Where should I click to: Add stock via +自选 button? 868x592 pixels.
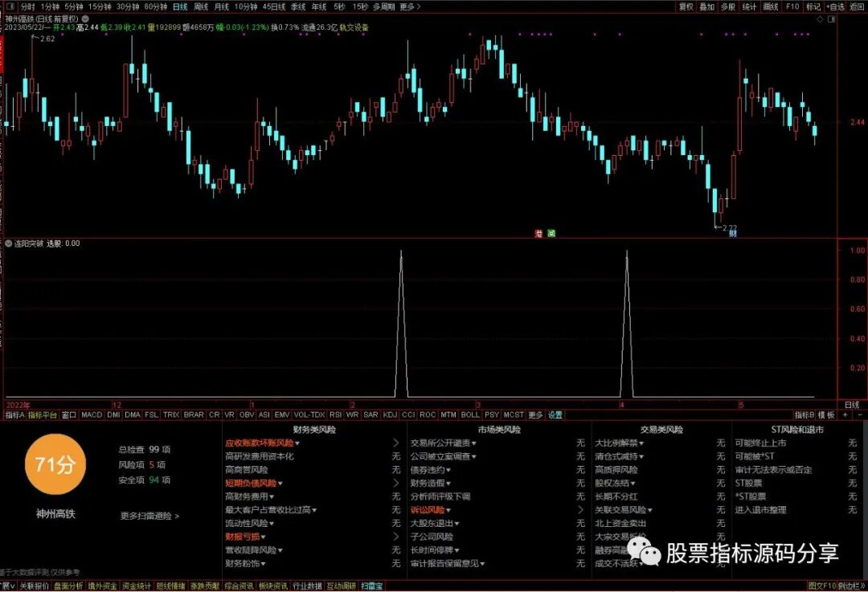(835, 6)
